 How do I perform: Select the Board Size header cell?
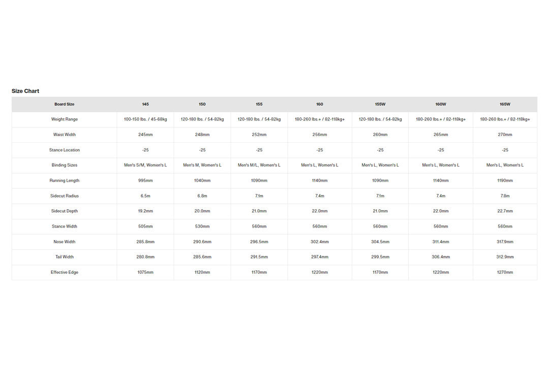click(65, 104)
